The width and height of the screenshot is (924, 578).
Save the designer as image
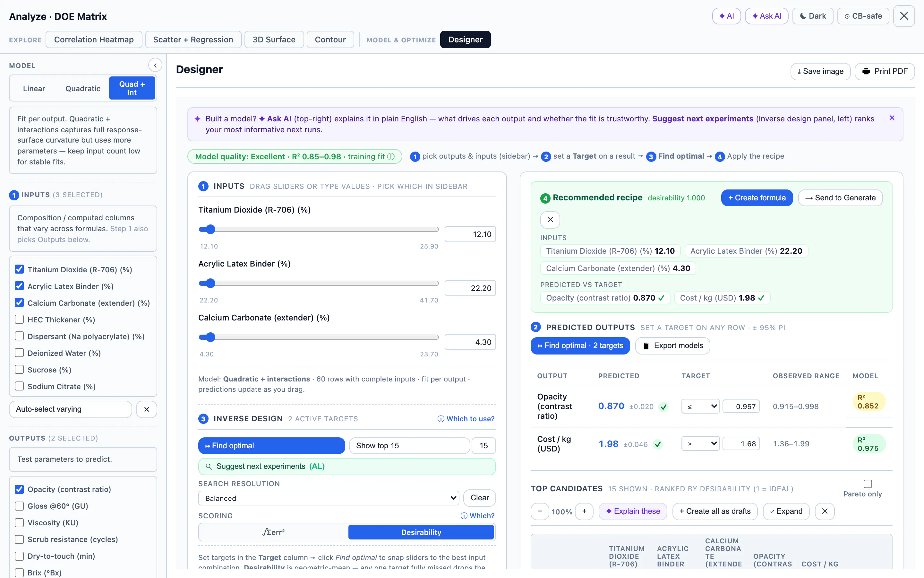[x=820, y=72]
